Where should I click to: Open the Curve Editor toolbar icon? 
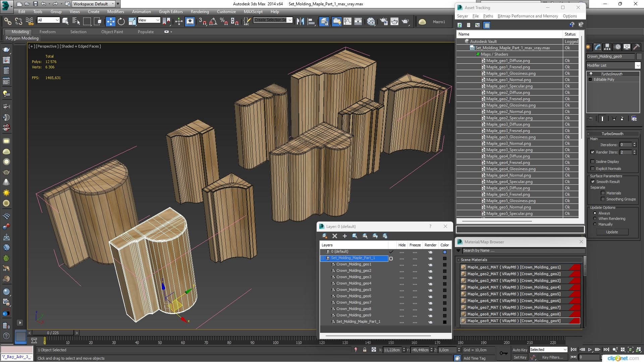[x=347, y=22]
